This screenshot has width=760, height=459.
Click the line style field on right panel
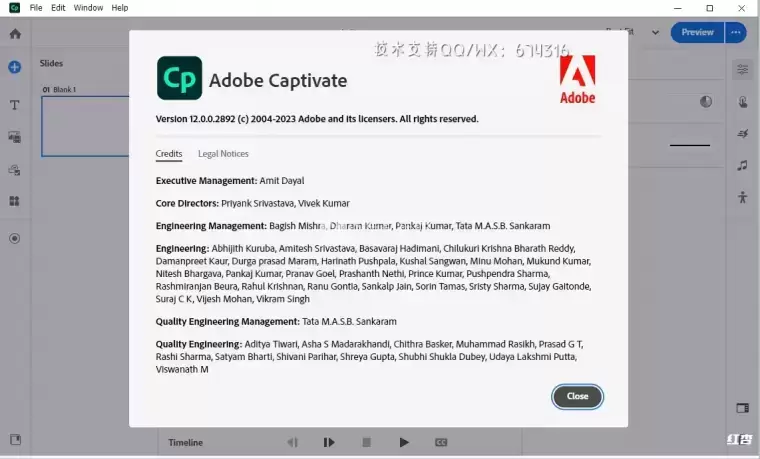(x=690, y=145)
